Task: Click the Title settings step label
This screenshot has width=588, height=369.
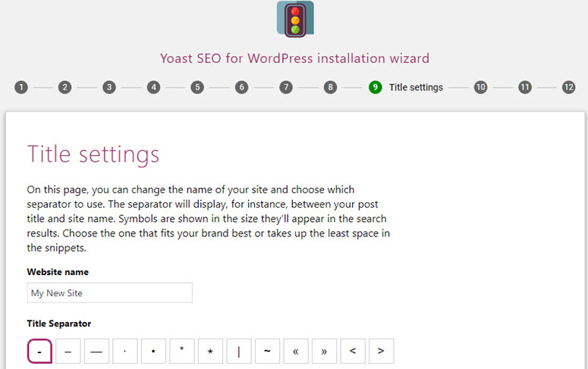Action: (x=416, y=87)
